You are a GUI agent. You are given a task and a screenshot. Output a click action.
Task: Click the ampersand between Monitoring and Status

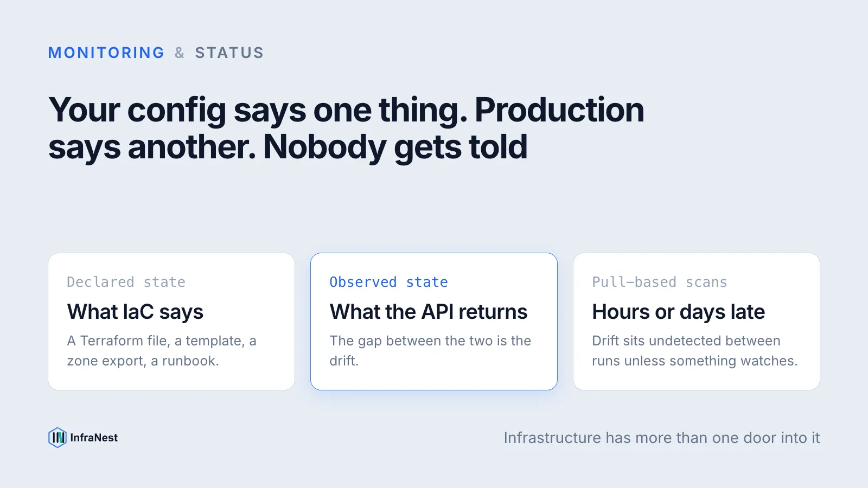[180, 53]
